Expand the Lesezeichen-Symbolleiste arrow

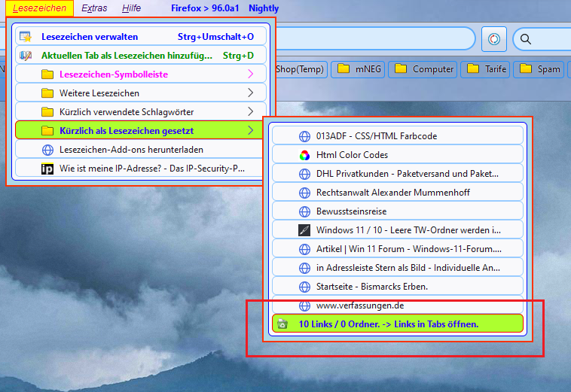[251, 74]
